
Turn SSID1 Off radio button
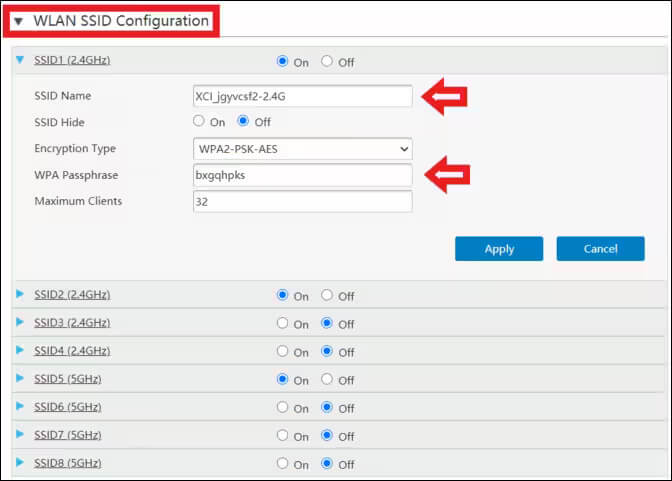point(327,62)
